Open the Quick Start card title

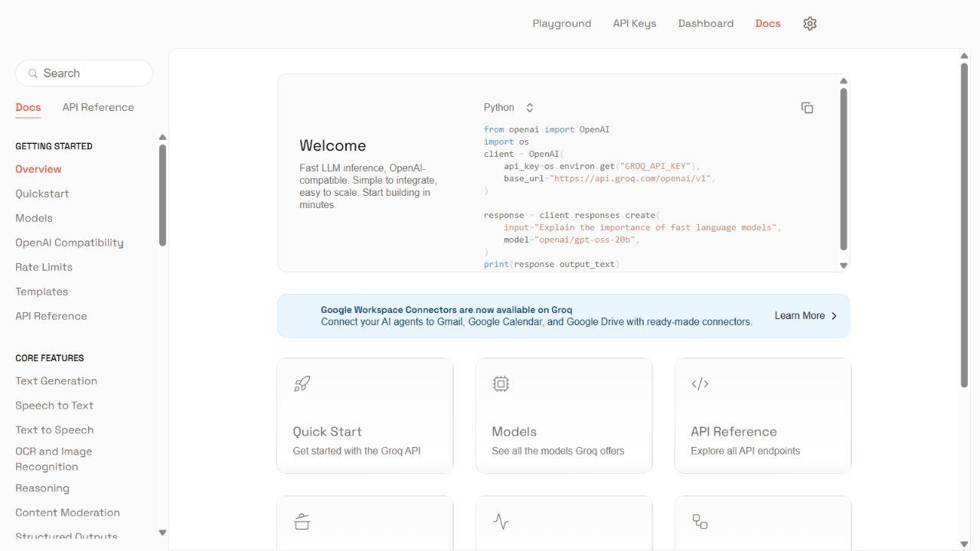[x=327, y=432]
